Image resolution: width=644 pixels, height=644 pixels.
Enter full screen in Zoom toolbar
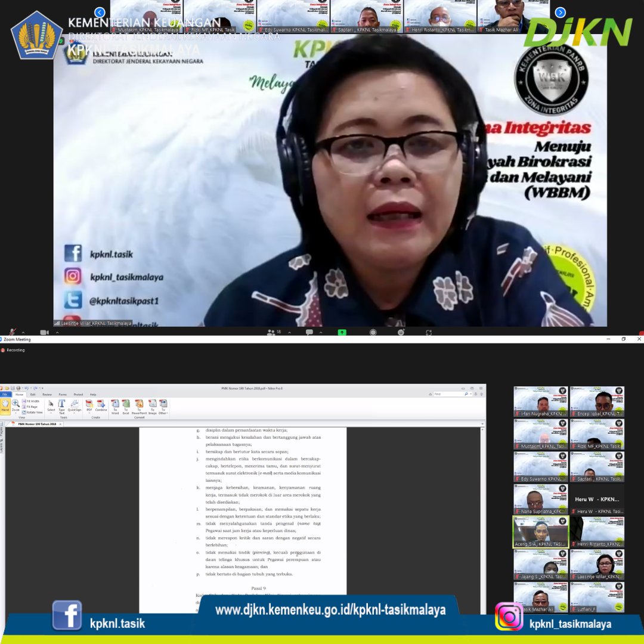point(429,333)
